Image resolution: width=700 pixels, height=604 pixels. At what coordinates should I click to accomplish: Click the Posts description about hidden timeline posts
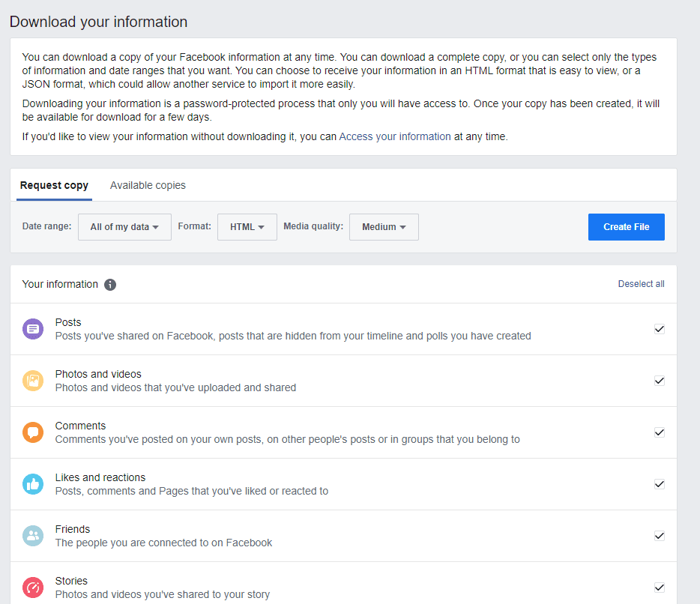click(293, 336)
